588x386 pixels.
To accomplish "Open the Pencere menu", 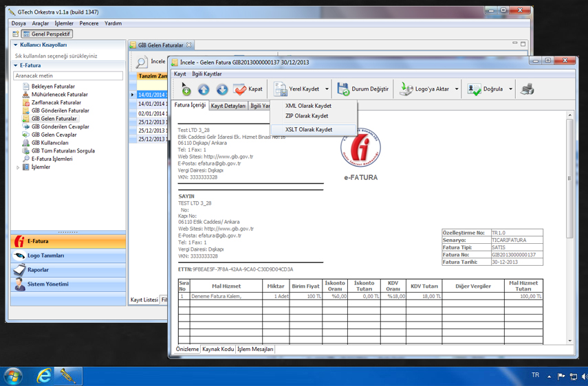I will pyautogui.click(x=89, y=23).
